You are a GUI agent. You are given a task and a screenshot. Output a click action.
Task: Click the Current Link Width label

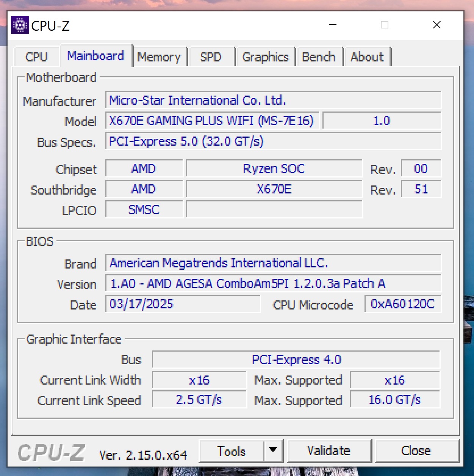pyautogui.click(x=91, y=380)
